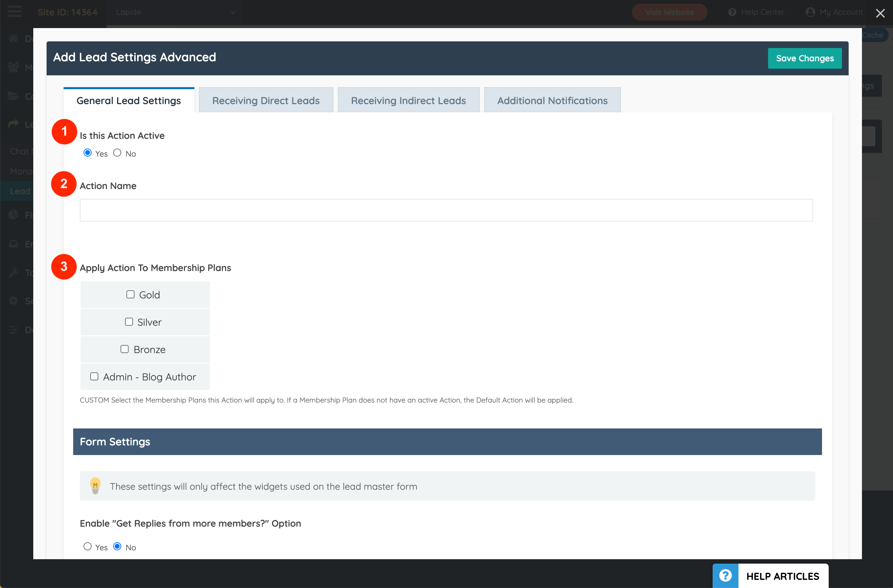Enable the Admin - Blog Author checkbox
The image size is (893, 588).
tap(94, 376)
